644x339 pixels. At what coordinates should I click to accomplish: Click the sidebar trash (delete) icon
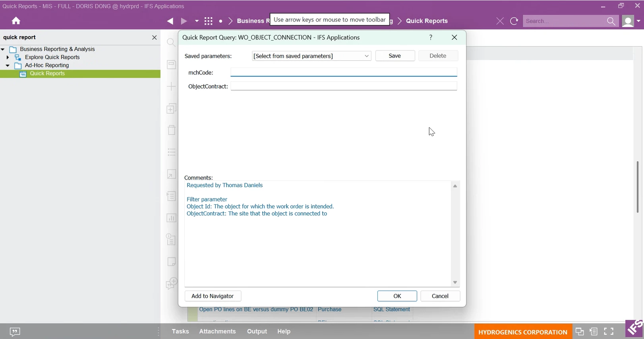(171, 130)
